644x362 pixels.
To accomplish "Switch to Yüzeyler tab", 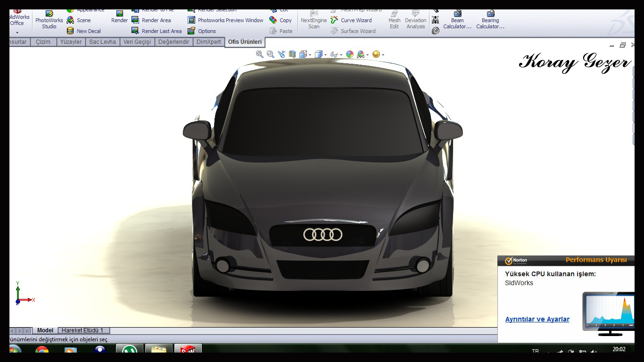I will pos(71,42).
